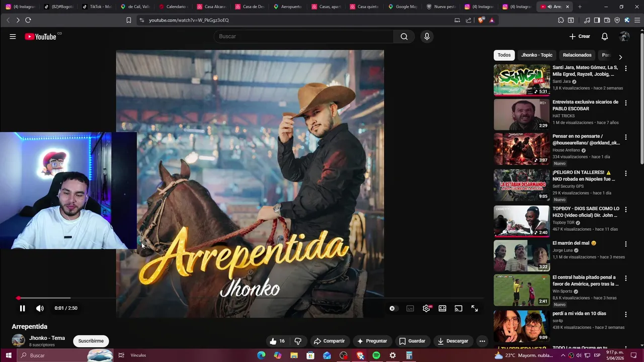
Task: Click the Guardar button
Action: [412, 341]
